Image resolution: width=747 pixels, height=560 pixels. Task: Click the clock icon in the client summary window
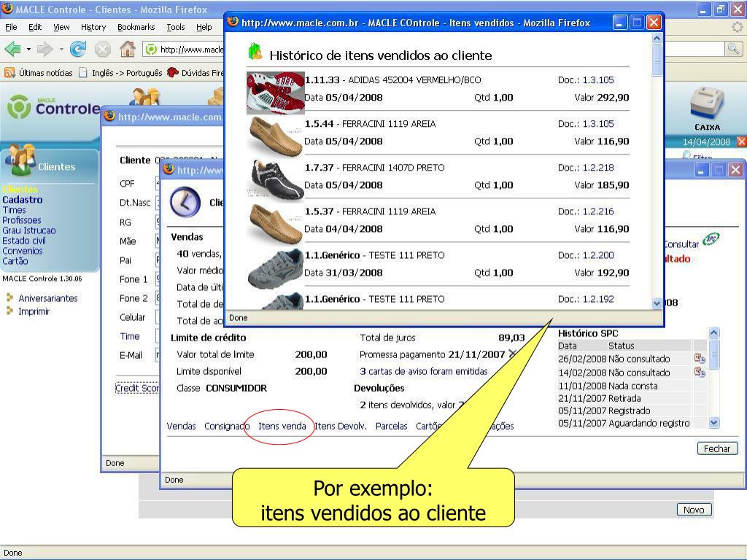tap(185, 203)
